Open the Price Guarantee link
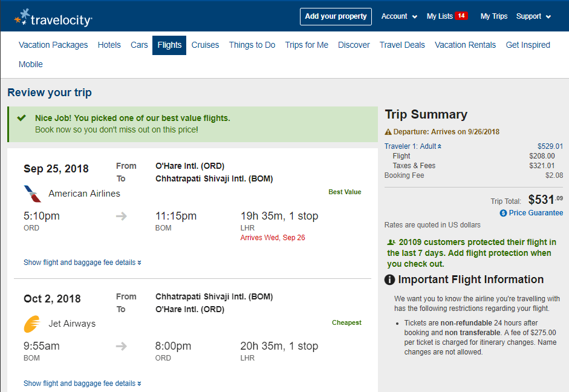Screen dimensions: 569x392 click(x=535, y=212)
